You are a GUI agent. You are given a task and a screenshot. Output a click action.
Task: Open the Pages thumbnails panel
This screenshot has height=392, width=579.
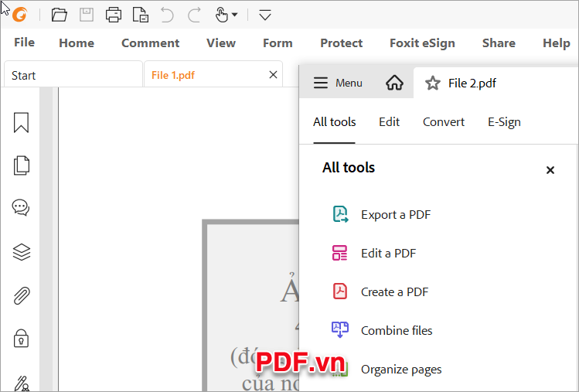click(x=22, y=165)
